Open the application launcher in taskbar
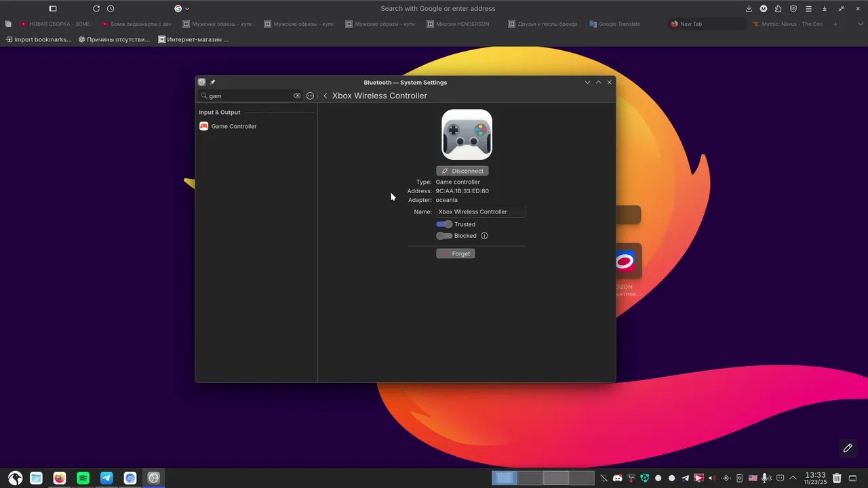This screenshot has width=868, height=488. 15,478
